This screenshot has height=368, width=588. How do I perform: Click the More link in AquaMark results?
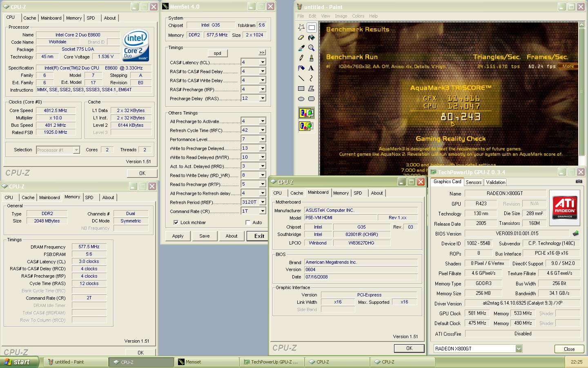pos(568,66)
